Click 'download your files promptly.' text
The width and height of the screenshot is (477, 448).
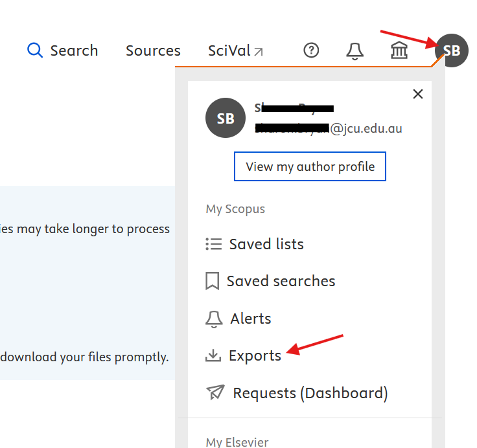84,357
